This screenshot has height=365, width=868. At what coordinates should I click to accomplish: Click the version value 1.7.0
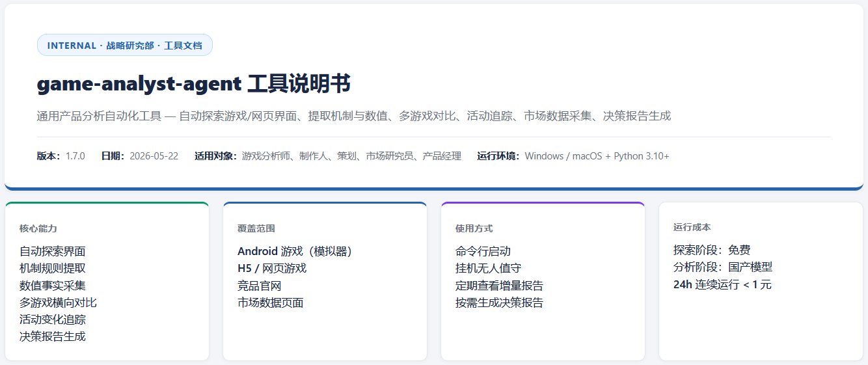(x=75, y=156)
